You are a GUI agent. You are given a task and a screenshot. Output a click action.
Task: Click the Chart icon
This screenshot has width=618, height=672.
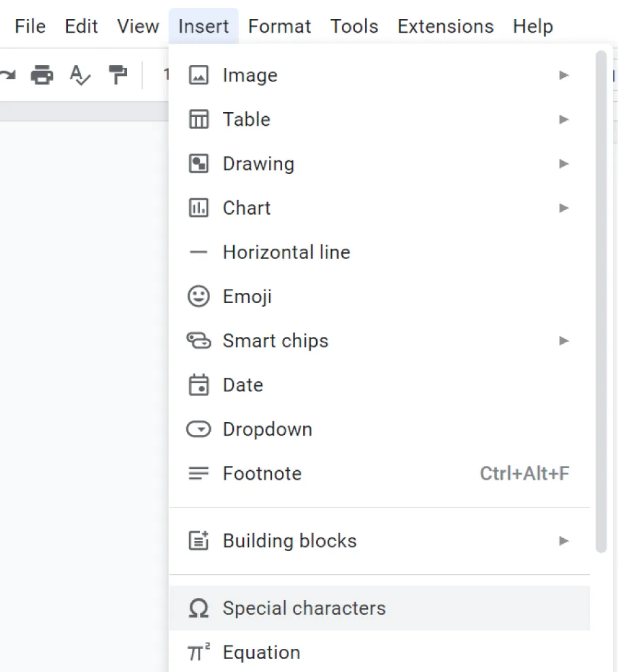coord(199,207)
